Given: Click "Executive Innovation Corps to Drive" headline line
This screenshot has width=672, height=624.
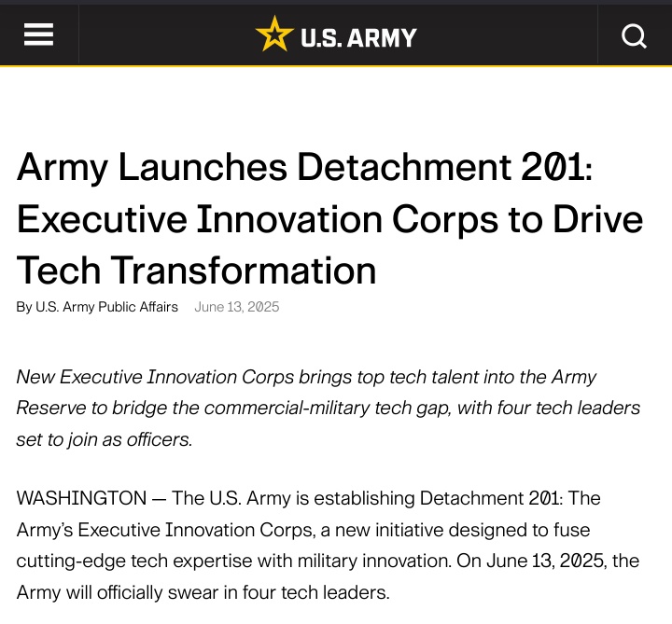Looking at the screenshot, I should coord(329,219).
